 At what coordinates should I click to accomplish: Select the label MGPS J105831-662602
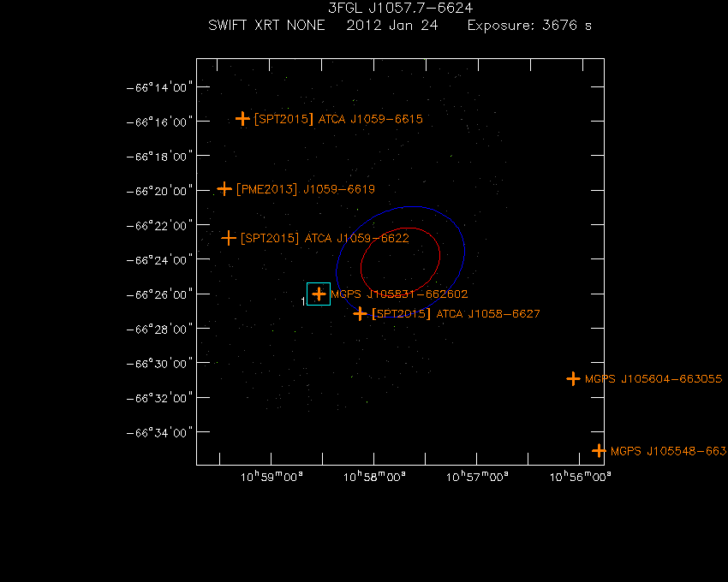point(399,294)
